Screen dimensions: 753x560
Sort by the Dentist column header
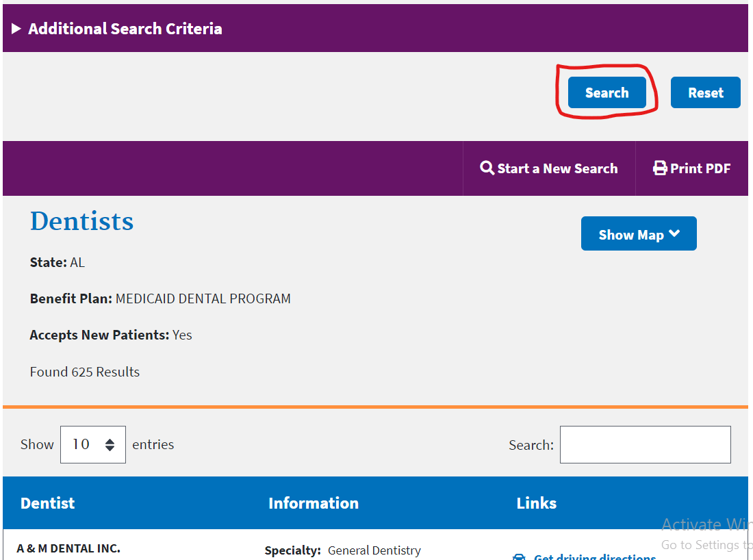click(48, 503)
